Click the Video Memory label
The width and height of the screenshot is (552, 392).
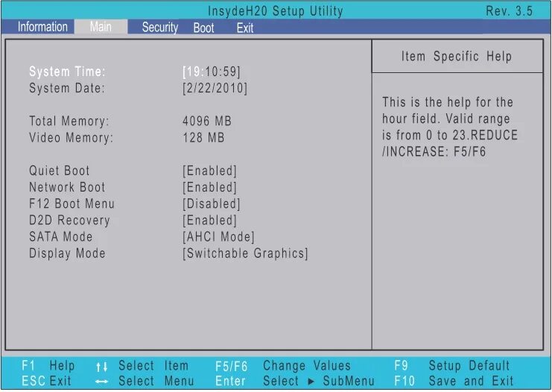[x=71, y=138]
